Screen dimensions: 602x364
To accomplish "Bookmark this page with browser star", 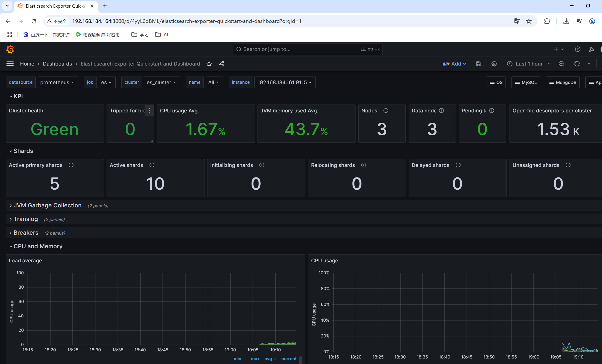I will pos(529,21).
